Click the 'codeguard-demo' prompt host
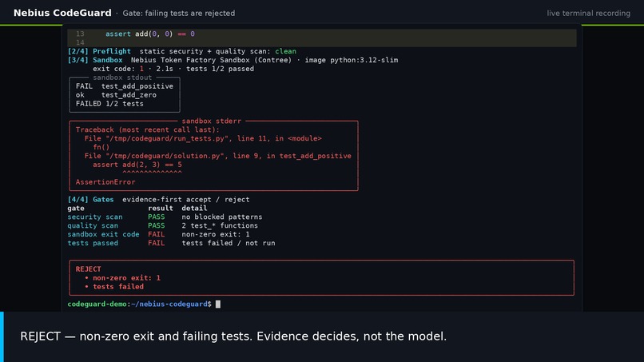Viewport: 644px width, 362px height. pyautogui.click(x=97, y=304)
